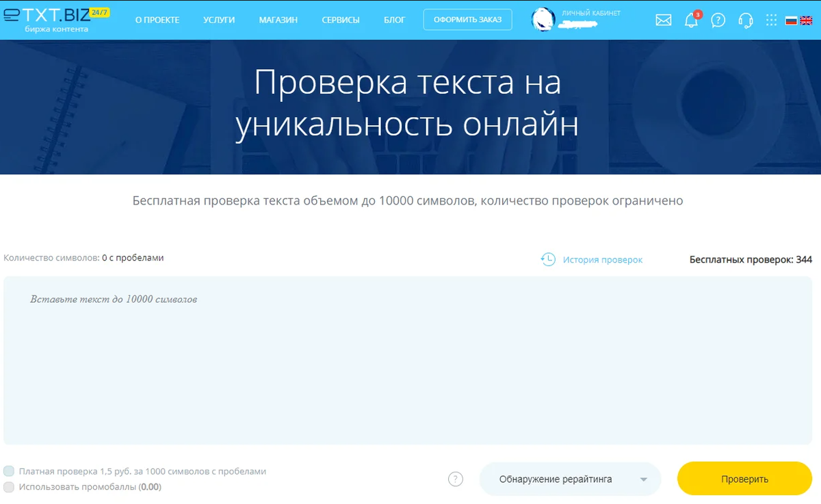821x504 pixels.
Task: Open the notifications bell icon
Action: point(692,20)
